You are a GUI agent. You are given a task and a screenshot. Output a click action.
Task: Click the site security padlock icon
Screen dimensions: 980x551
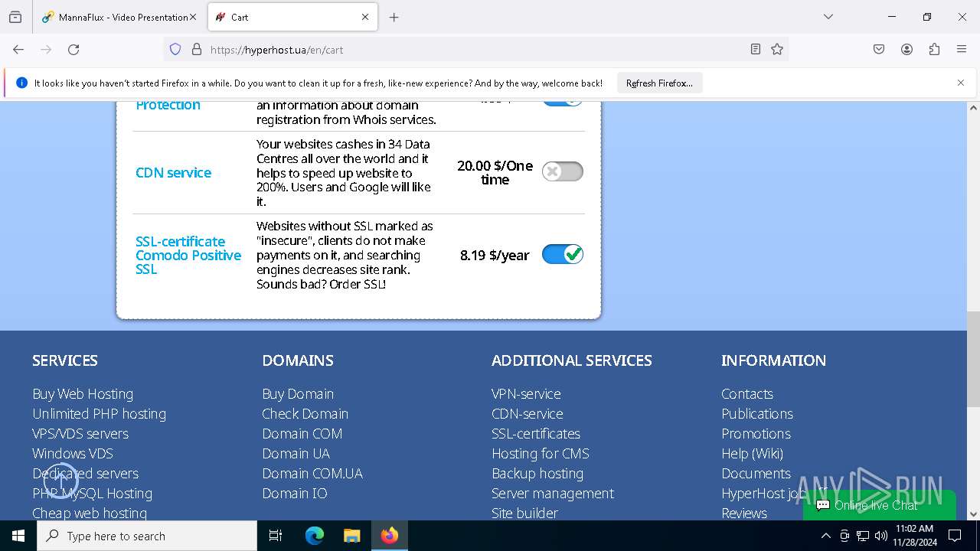197,50
